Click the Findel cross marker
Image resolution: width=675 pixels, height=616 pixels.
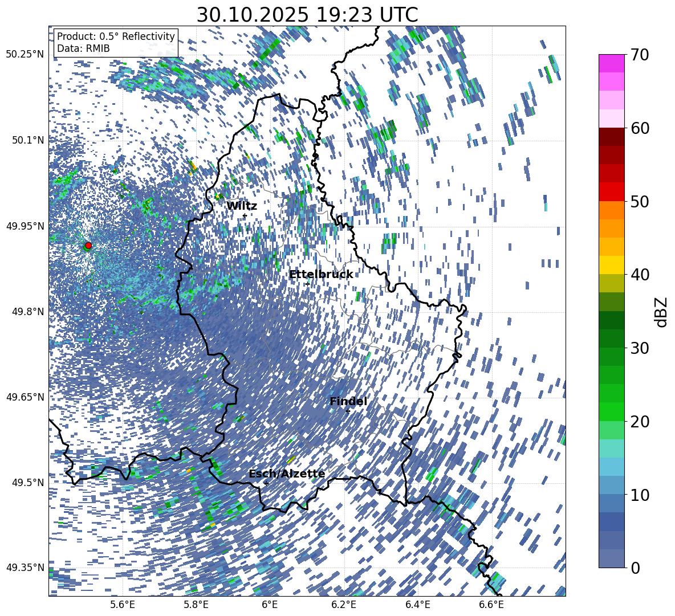click(348, 411)
